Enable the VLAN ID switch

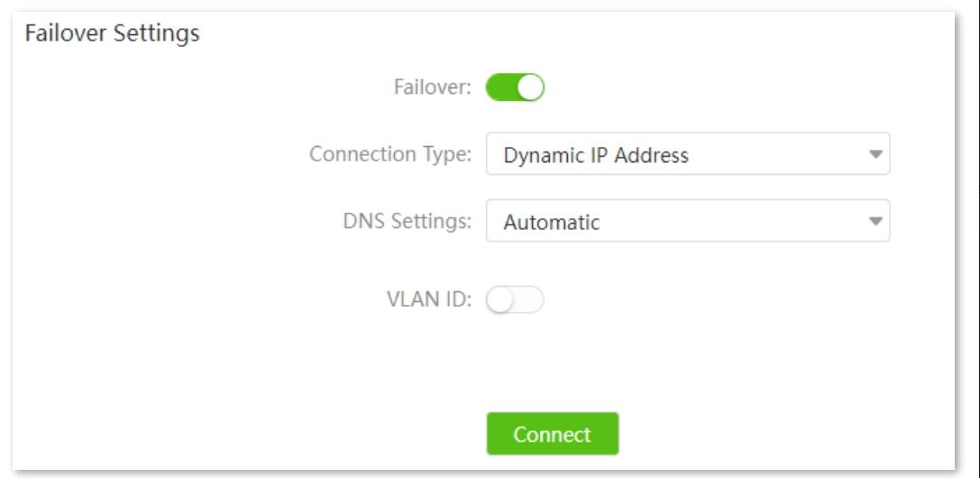click(x=515, y=300)
